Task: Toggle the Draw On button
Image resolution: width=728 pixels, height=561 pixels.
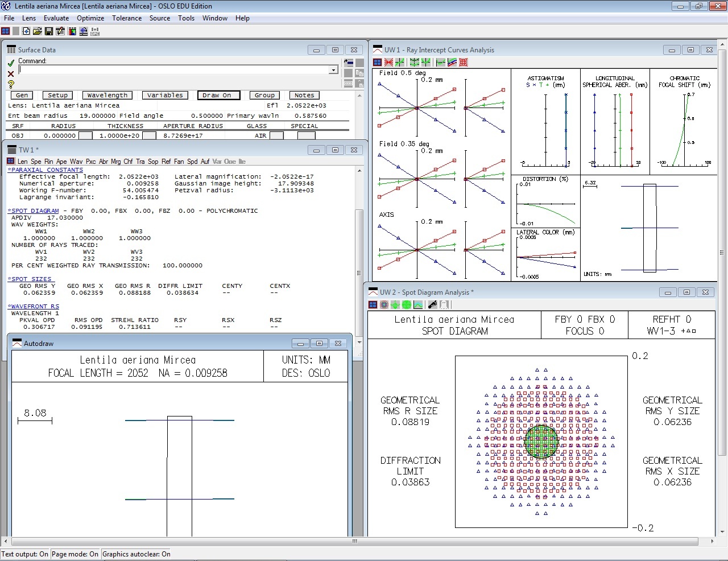Action: click(x=219, y=95)
